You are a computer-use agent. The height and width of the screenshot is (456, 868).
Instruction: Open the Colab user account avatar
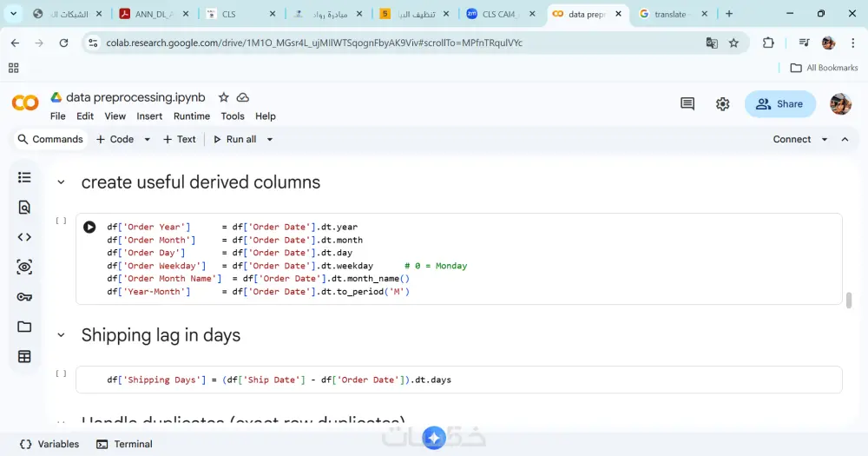(840, 103)
